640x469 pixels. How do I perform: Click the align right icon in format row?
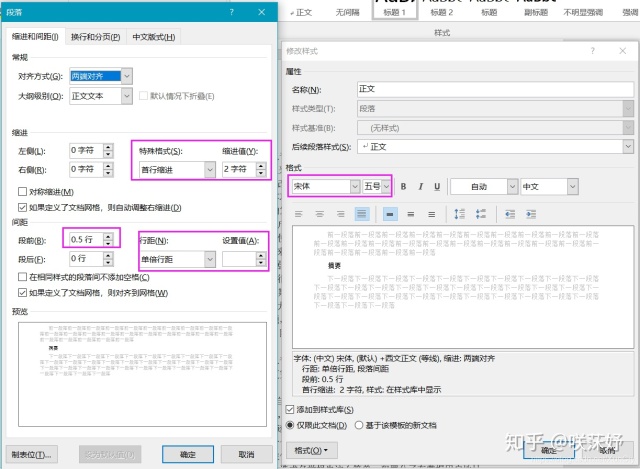340,214
